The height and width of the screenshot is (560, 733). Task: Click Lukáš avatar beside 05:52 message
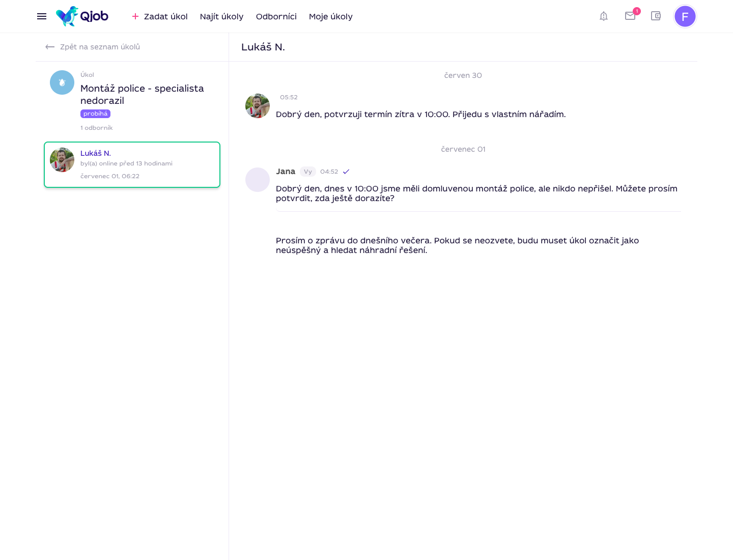(x=258, y=106)
